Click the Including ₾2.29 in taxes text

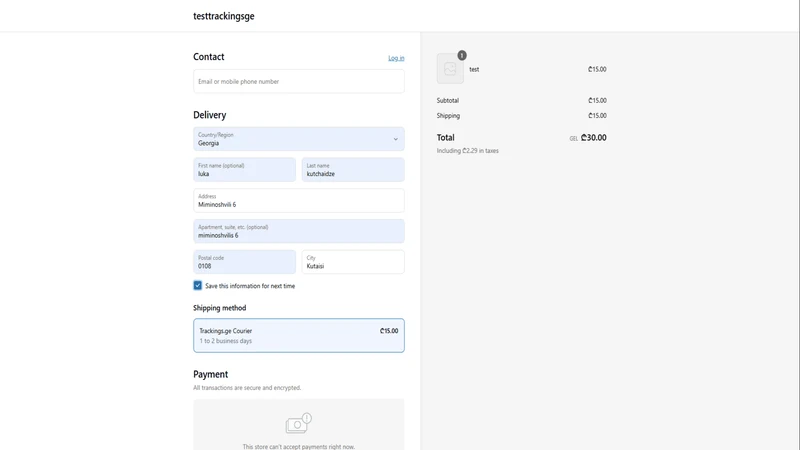point(467,151)
